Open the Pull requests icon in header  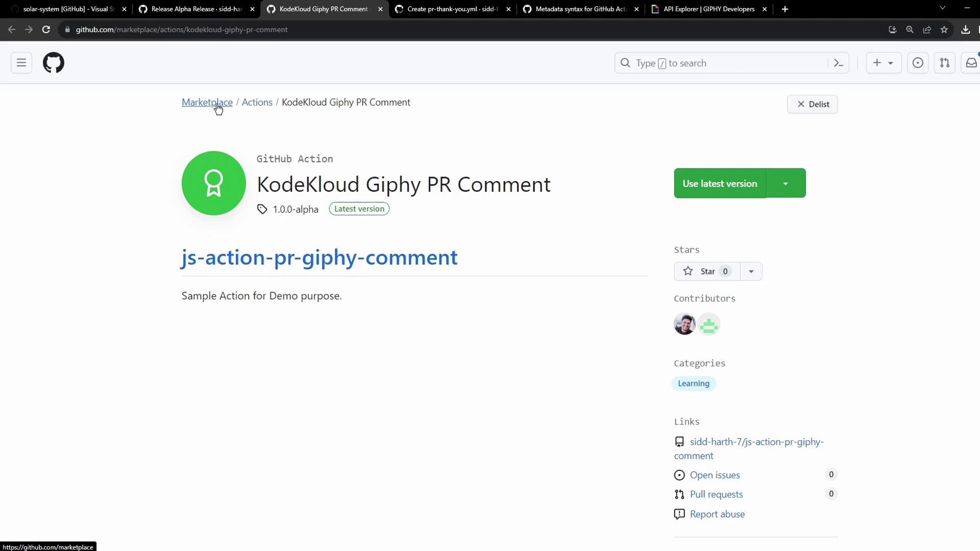click(x=945, y=63)
